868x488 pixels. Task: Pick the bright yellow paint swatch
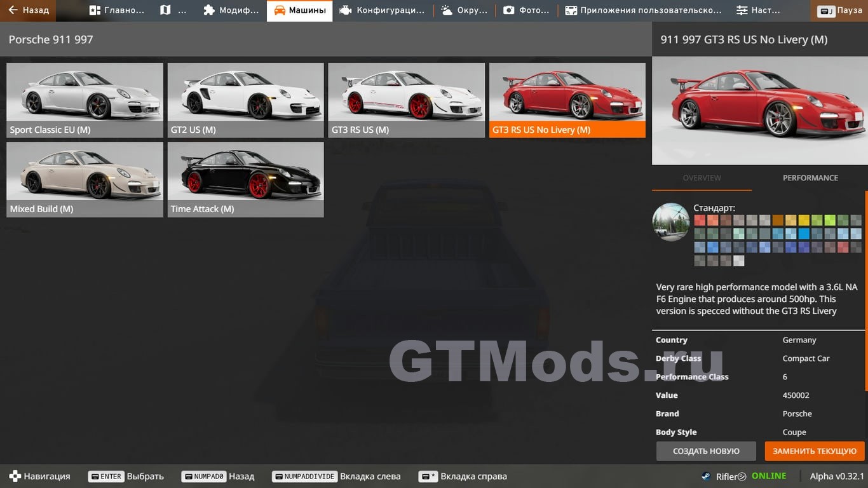(x=804, y=220)
